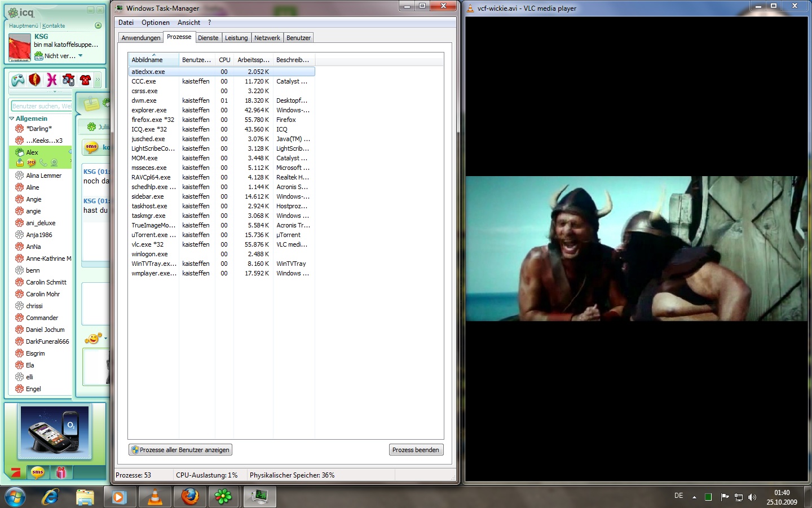812x508 pixels.
Task: Click the VLC video frame
Action: tap(636, 248)
